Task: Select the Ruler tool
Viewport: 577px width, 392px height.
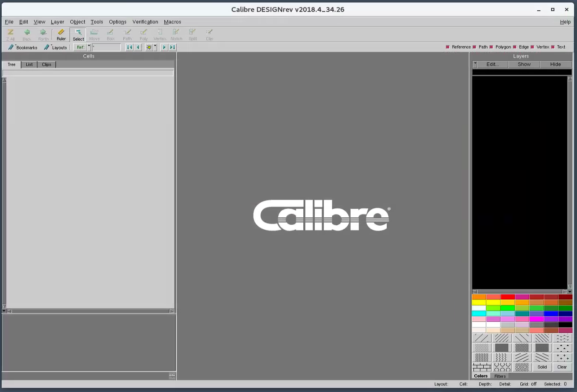Action: pos(61,34)
